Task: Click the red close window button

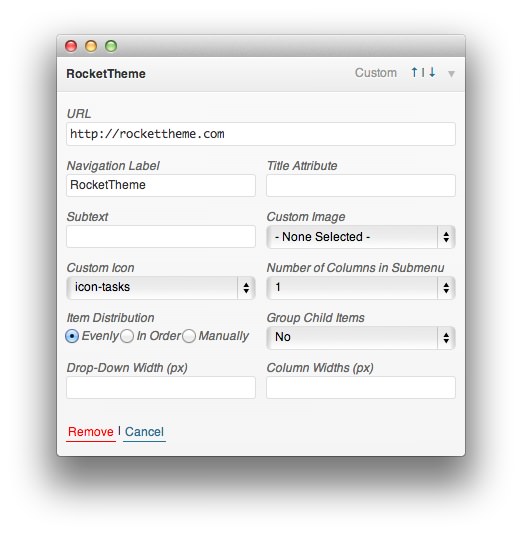Action: tap(71, 46)
